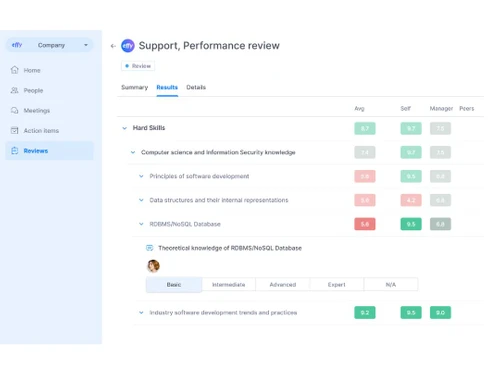Click Industry software development trends and practices label
500x375 pixels.
click(223, 313)
